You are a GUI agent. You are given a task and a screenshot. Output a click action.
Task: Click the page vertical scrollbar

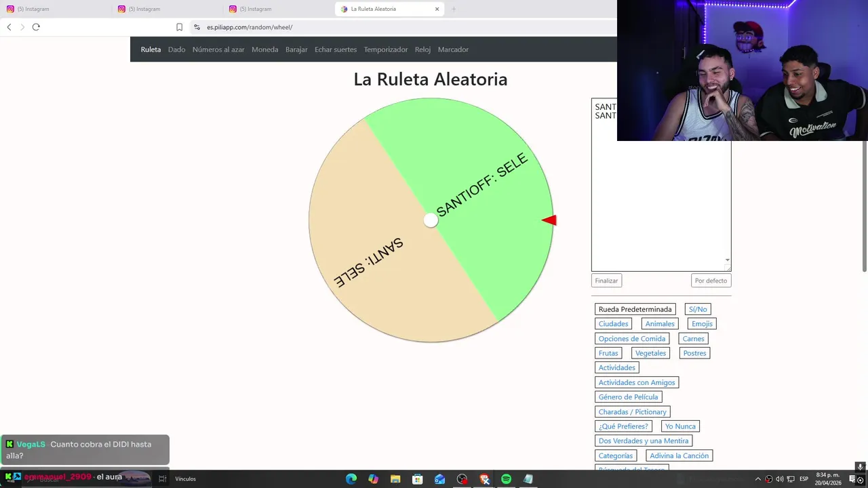(865, 207)
